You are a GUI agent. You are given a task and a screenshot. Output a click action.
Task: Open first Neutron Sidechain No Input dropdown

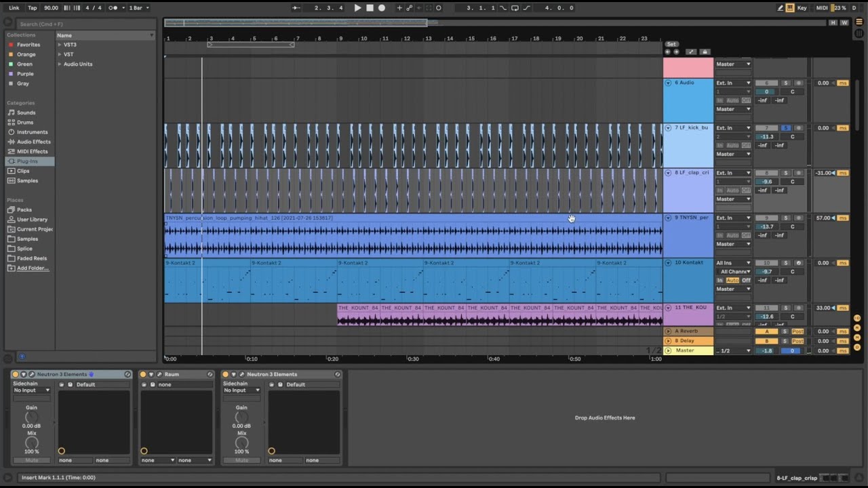click(x=32, y=390)
